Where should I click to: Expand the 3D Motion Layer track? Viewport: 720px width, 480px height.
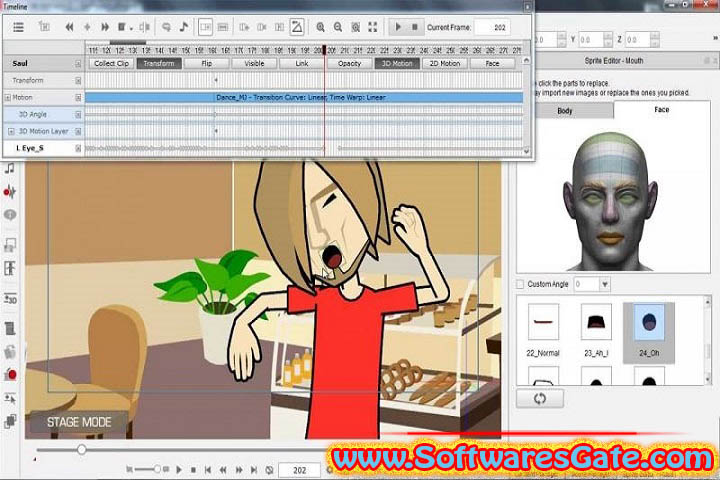coord(11,131)
